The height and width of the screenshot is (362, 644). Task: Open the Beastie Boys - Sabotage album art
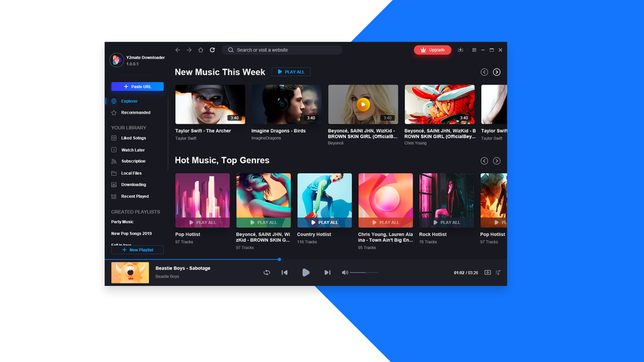130,273
